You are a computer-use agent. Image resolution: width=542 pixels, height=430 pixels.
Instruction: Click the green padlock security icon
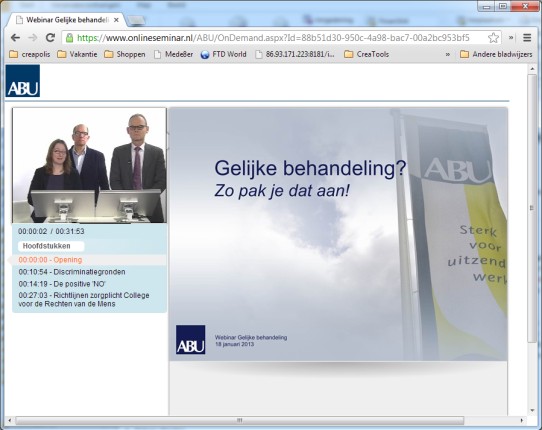tap(69, 38)
